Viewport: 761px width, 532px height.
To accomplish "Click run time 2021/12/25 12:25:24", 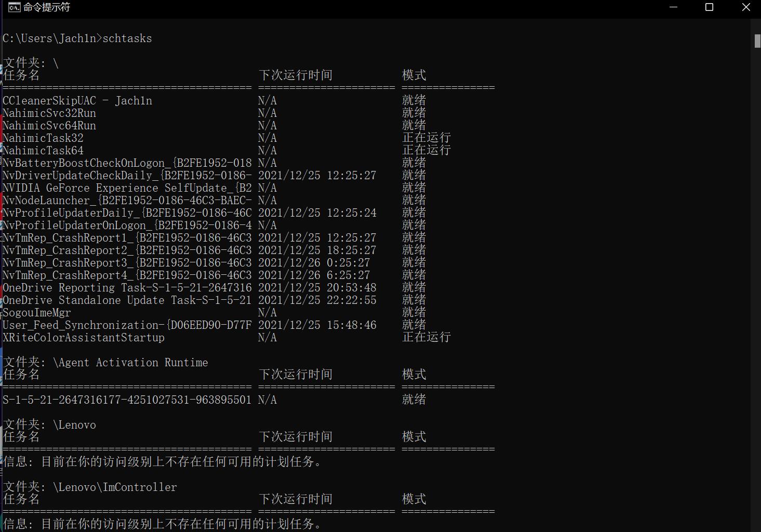I will coord(317,212).
